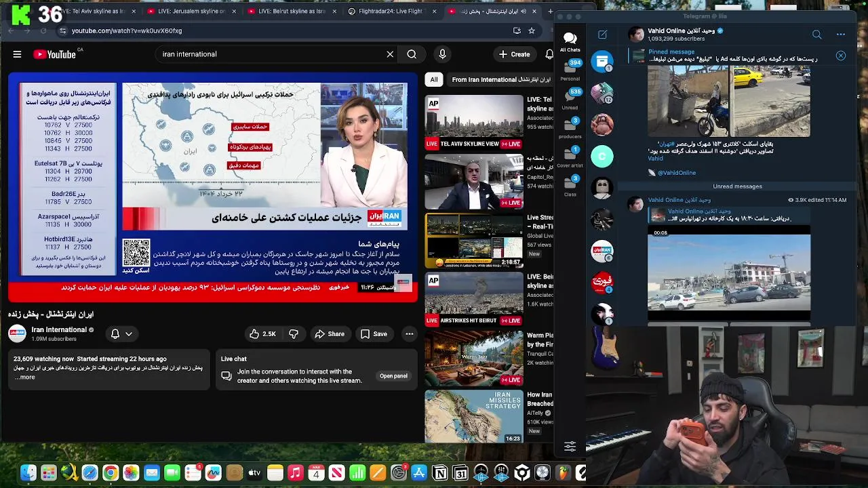Viewport: 868px width, 488px height.
Task: Open producers folder in Telegram
Action: [x=570, y=129]
